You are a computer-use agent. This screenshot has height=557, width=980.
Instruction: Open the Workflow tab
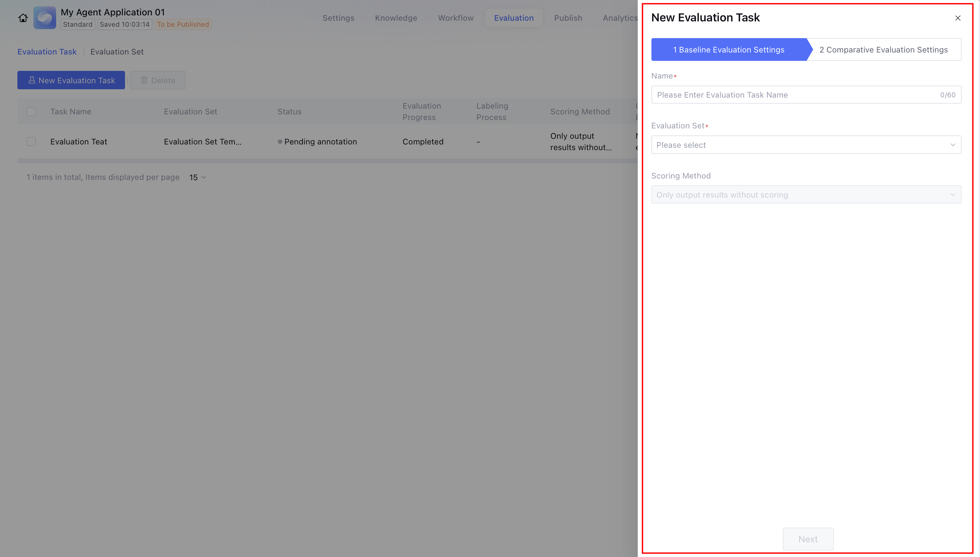[455, 18]
